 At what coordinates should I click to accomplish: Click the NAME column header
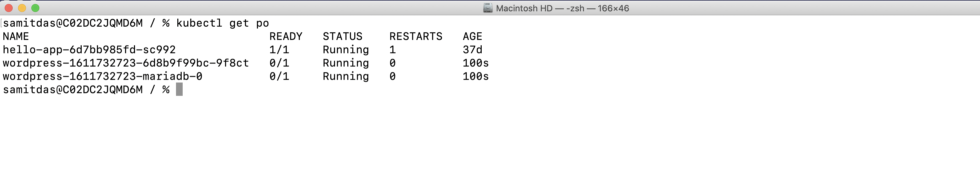tap(16, 37)
